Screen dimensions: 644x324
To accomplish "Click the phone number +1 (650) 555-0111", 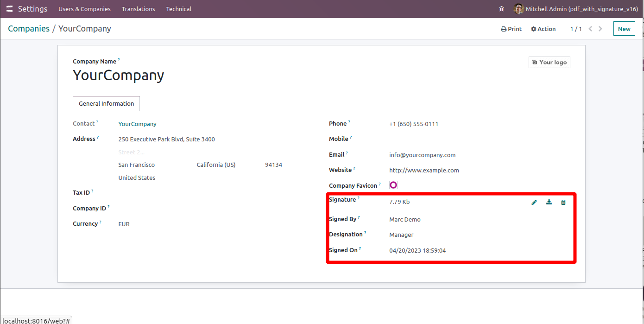I will click(414, 124).
